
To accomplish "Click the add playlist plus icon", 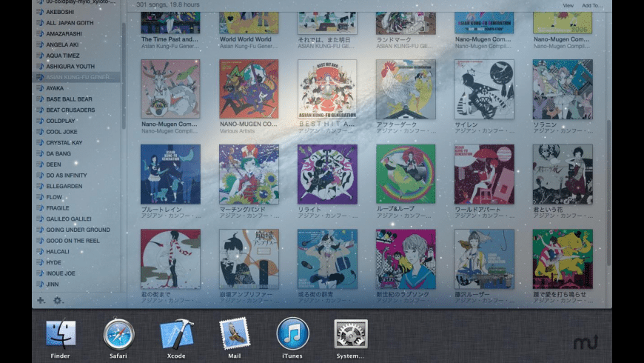I will pyautogui.click(x=41, y=301).
